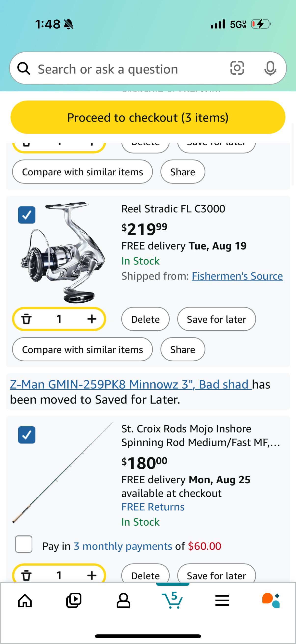
Task: Open the Fishermen's Source seller link
Action: point(237,276)
